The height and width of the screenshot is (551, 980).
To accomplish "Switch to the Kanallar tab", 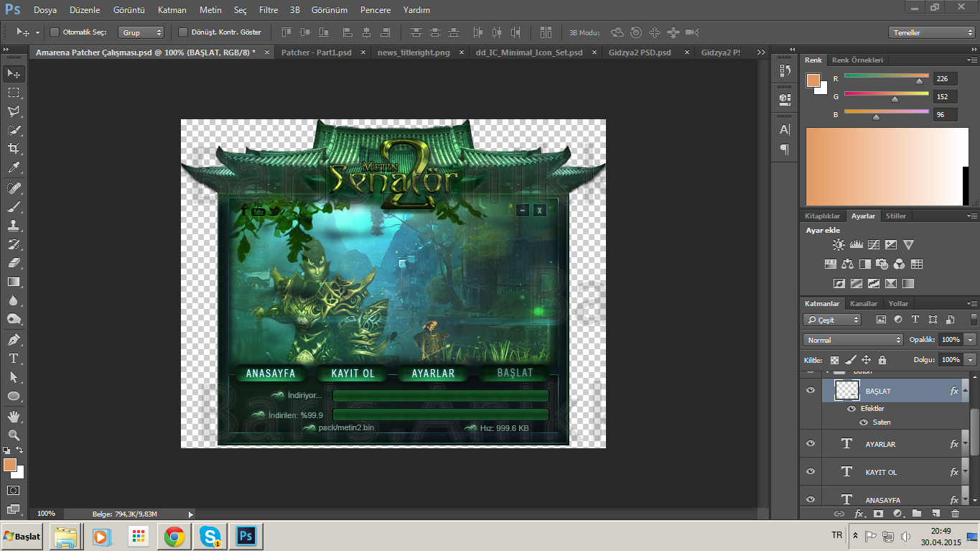I will point(864,304).
